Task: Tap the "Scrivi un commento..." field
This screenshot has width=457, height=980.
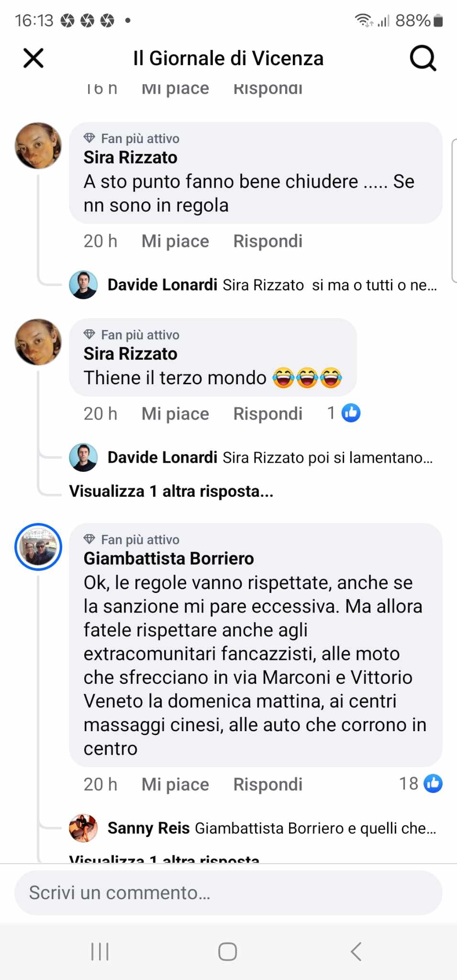Action: pos(228,893)
